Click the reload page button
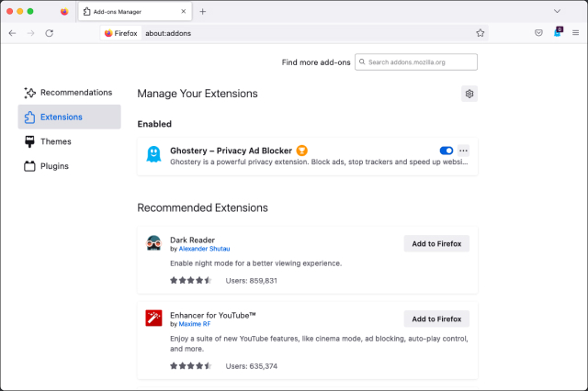 coord(49,33)
